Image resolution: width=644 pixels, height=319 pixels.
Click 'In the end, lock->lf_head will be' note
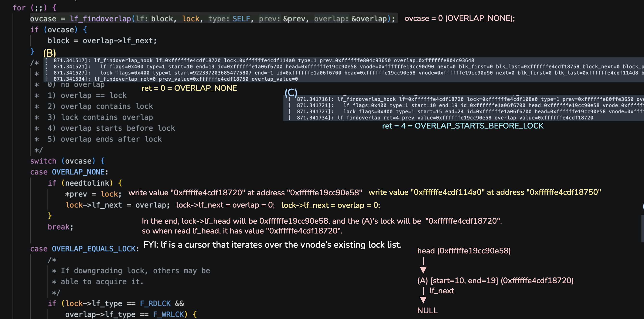(322, 221)
